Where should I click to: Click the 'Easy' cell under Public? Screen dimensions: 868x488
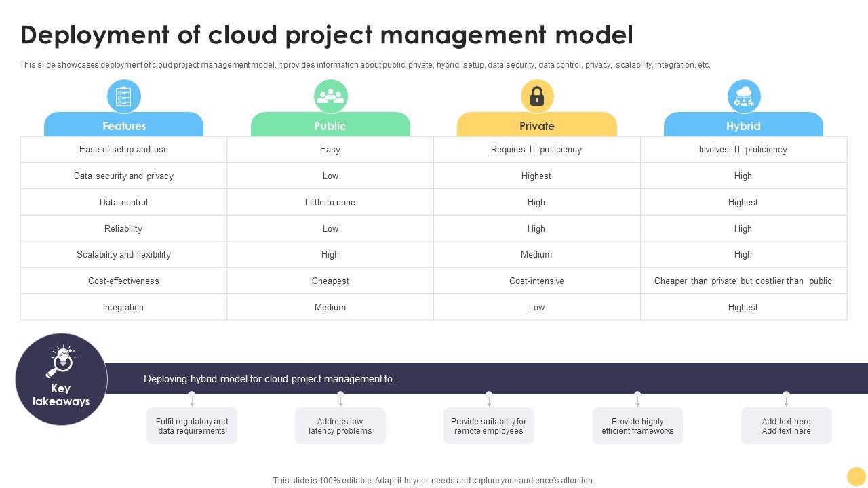coord(330,149)
